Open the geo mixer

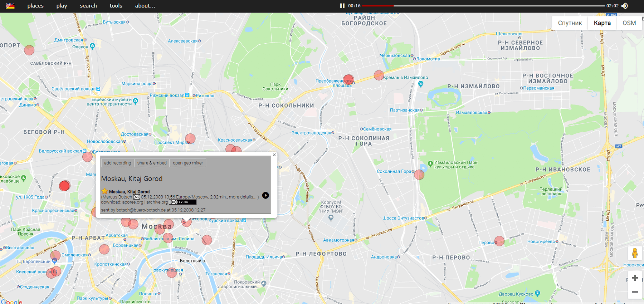point(188,163)
